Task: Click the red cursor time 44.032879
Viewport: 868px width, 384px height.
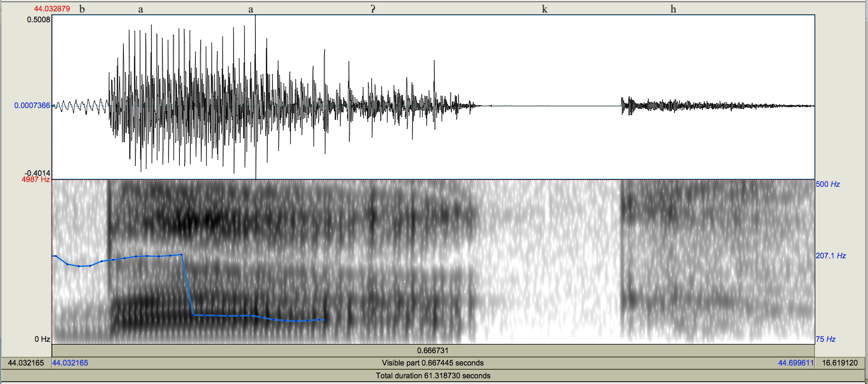Action: (x=52, y=9)
